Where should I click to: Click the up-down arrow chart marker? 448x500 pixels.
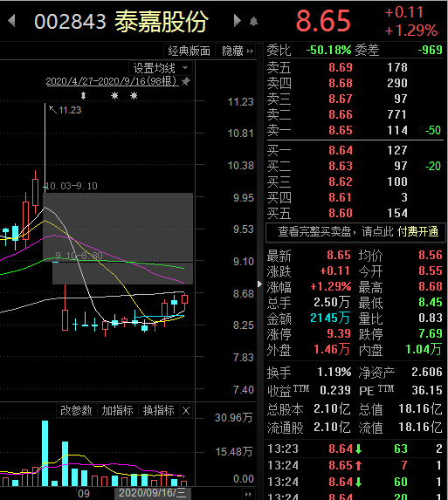pyautogui.click(x=83, y=96)
